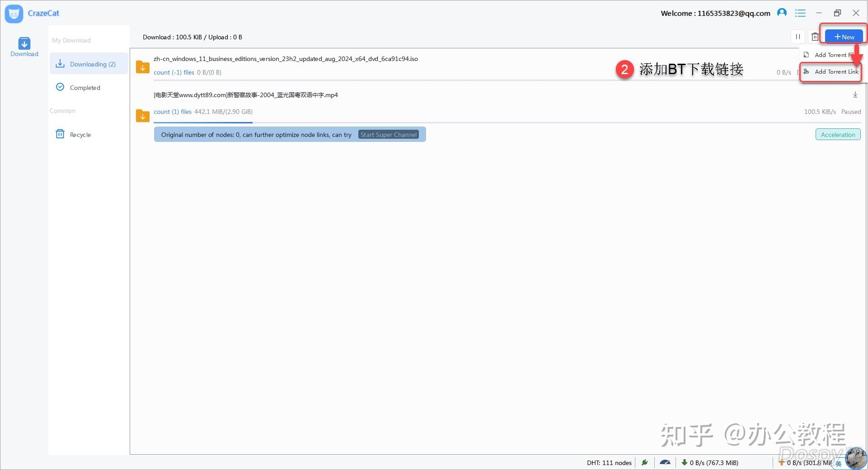
Task: Click the user account avatar icon
Action: [782, 13]
